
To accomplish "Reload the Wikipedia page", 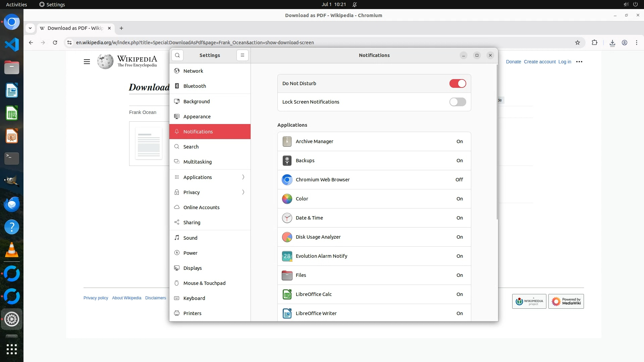I will (55, 43).
